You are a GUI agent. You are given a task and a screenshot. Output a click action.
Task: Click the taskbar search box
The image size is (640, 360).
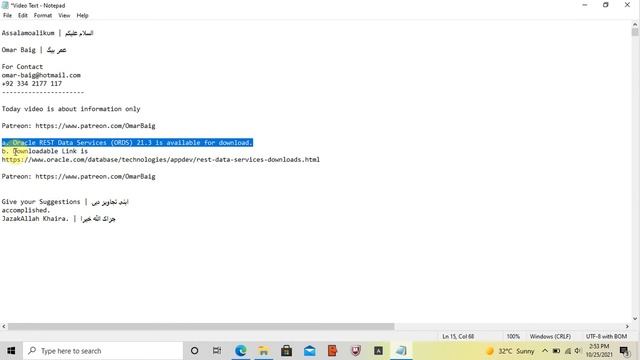pyautogui.click(x=103, y=351)
